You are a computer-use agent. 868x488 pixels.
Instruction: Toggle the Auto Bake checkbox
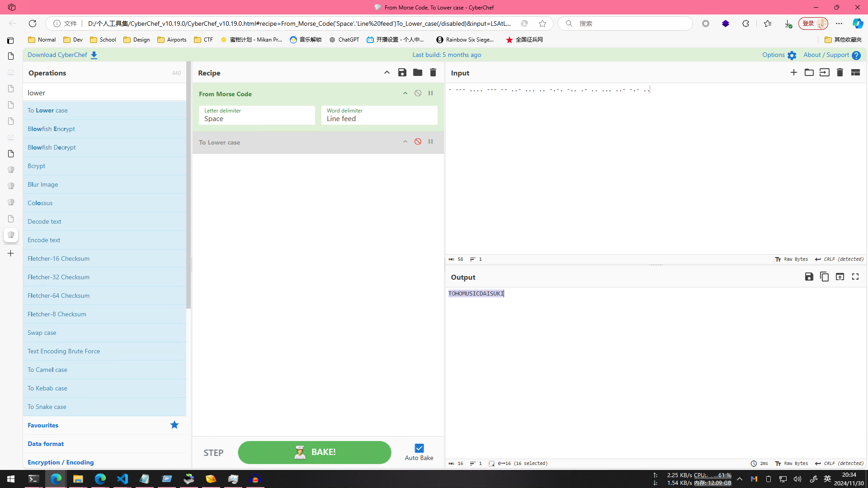(x=419, y=448)
